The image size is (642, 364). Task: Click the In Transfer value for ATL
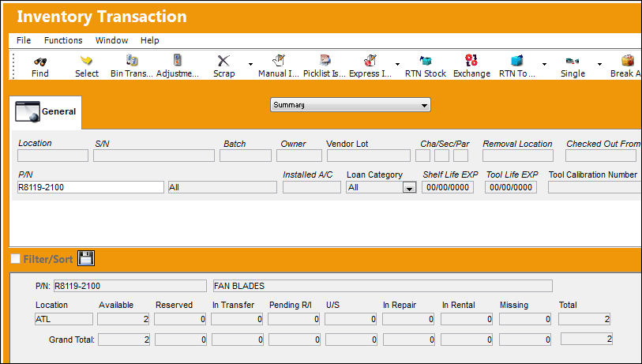coord(237,319)
